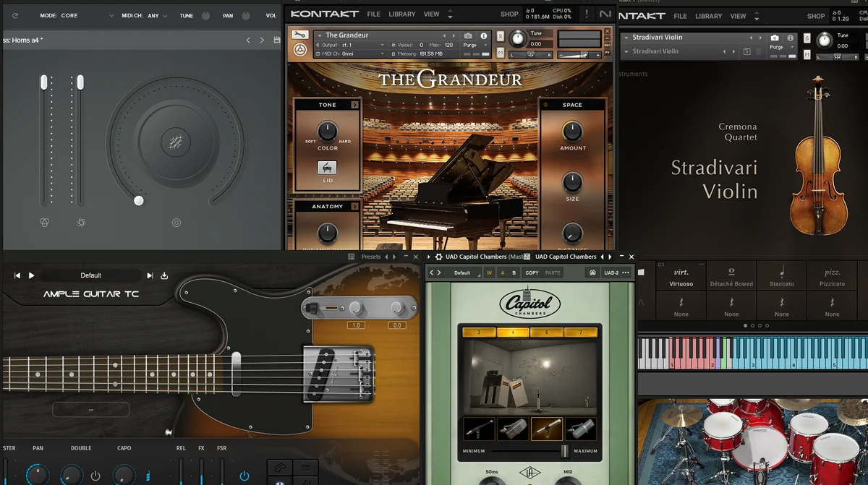The width and height of the screenshot is (868, 485).
Task: Click the camera snapshot icon in The Grandeur header
Action: (468, 35)
